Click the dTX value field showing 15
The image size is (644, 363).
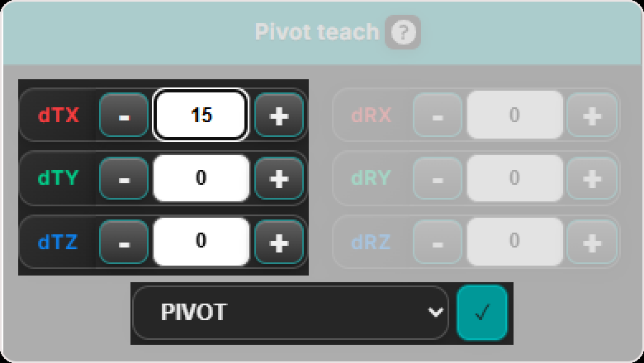201,115
